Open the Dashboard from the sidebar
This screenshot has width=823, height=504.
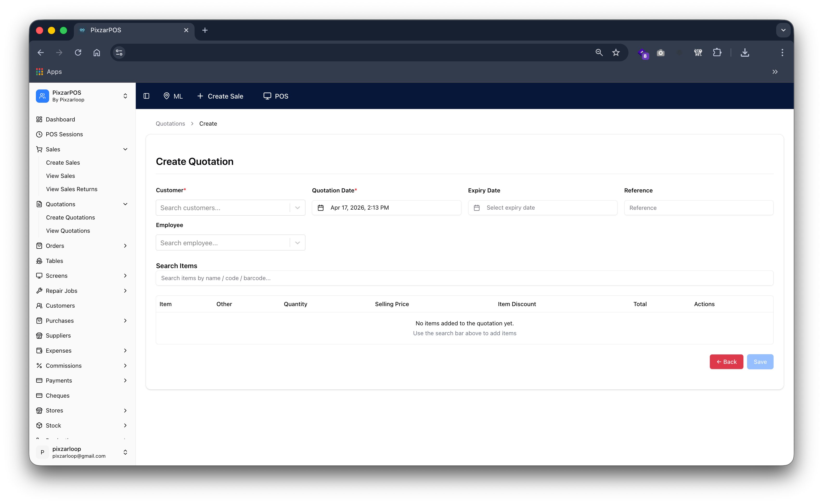pos(40,119)
